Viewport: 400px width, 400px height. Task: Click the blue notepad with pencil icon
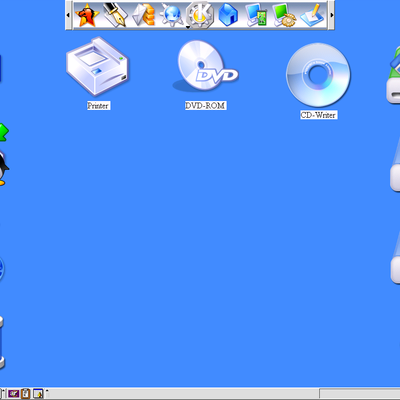pos(312,15)
